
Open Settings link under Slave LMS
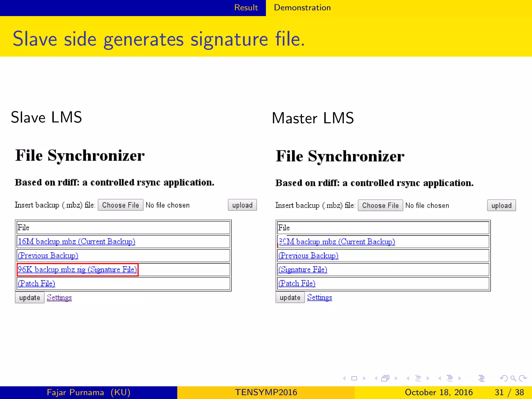[x=59, y=297]
